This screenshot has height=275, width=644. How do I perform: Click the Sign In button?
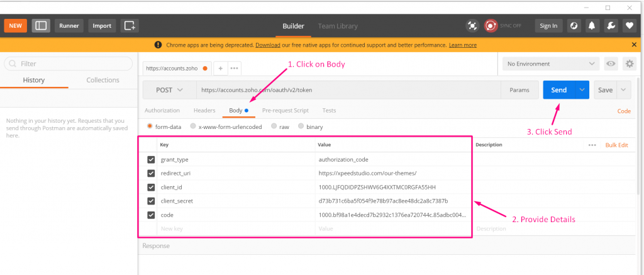coord(548,25)
